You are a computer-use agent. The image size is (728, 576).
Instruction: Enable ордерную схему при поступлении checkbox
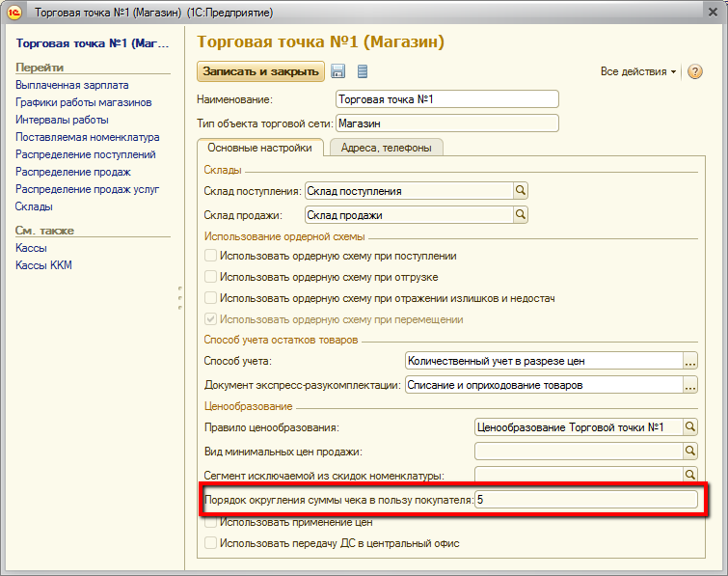click(x=210, y=257)
